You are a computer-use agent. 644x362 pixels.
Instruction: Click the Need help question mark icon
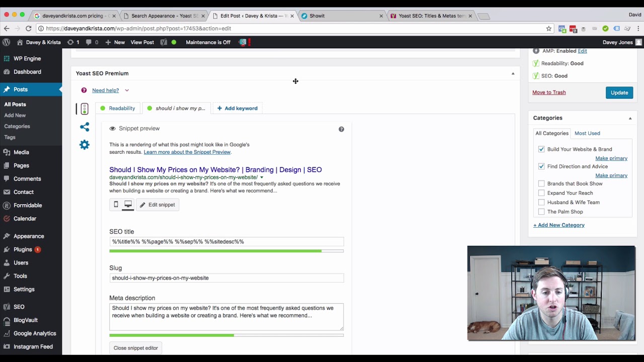[x=84, y=90]
